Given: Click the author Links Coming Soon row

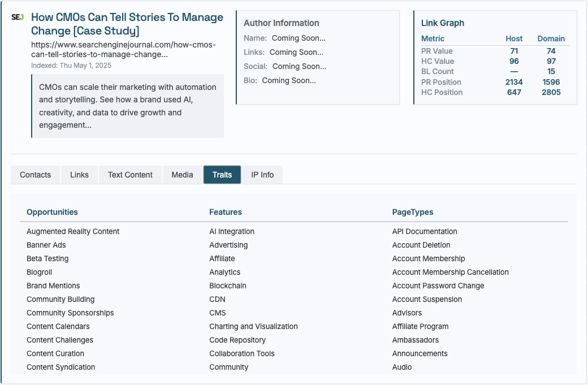Looking at the screenshot, I should coord(283,53).
